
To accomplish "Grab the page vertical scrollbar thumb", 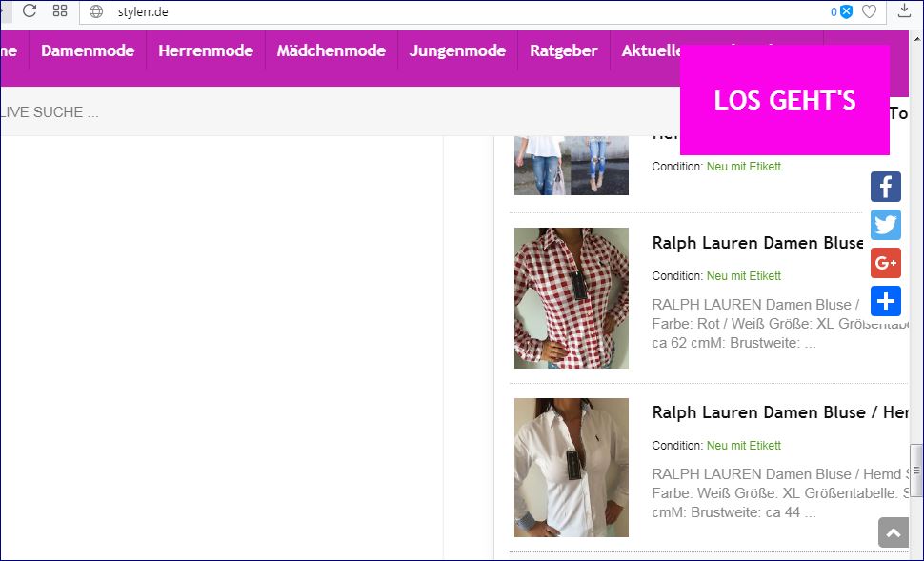I will click(x=916, y=470).
